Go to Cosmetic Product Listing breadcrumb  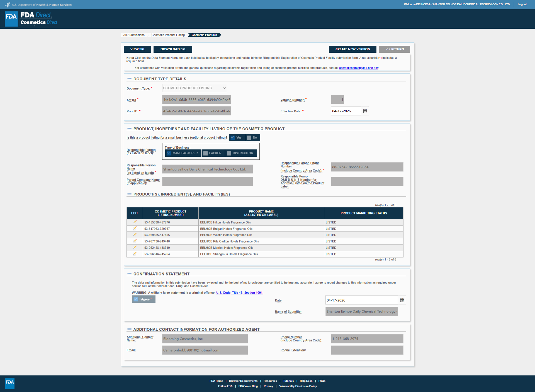168,35
